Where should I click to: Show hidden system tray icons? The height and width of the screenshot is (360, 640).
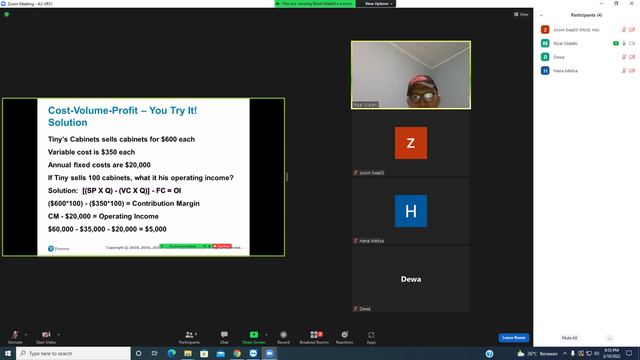pyautogui.click(x=565, y=353)
